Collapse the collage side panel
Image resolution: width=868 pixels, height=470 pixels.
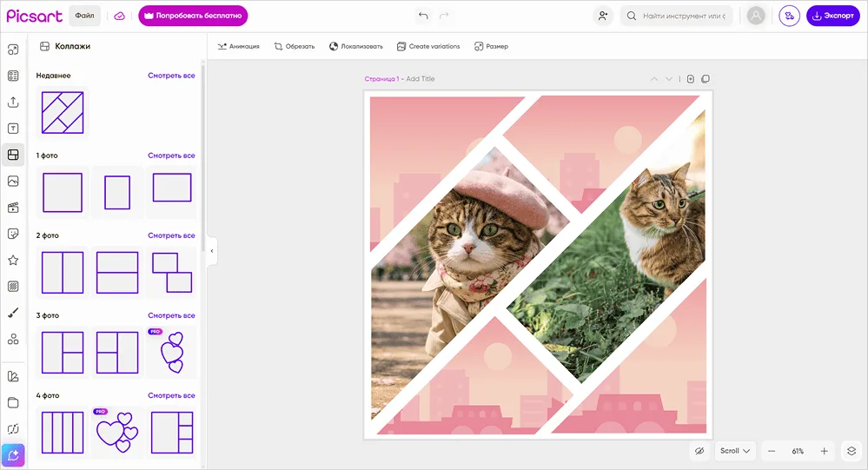(x=212, y=251)
